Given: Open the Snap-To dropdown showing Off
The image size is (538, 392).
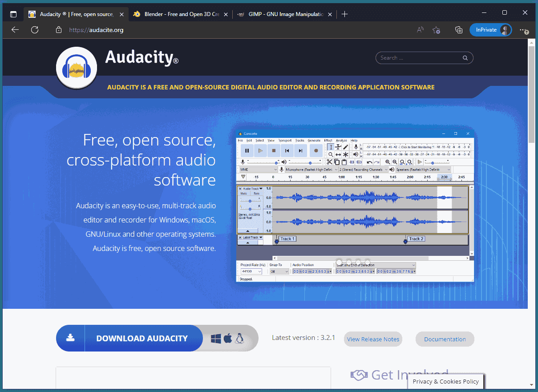Looking at the screenshot, I should pyautogui.click(x=279, y=271).
